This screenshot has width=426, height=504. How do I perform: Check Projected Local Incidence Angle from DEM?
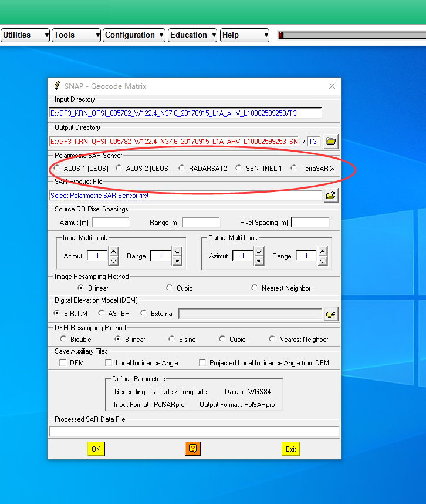[202, 362]
